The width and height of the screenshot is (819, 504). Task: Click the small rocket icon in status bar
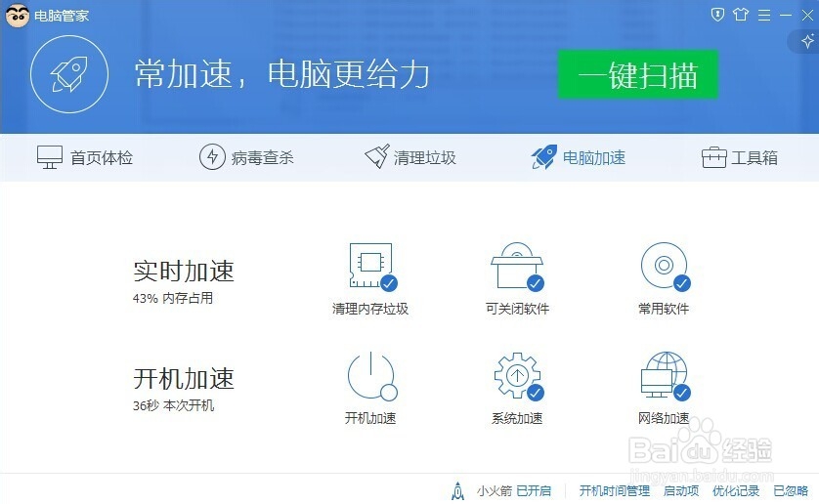click(x=457, y=491)
